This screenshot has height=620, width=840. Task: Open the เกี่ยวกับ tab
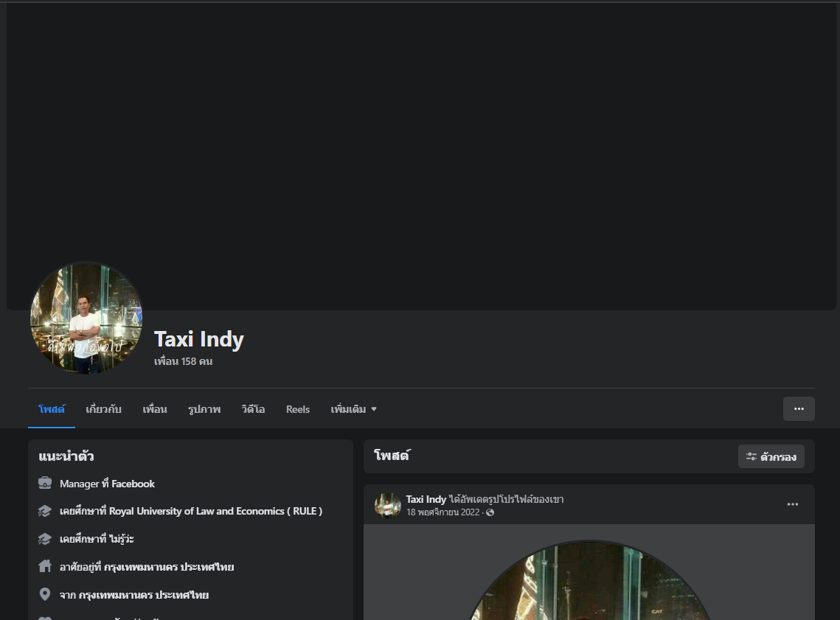coord(103,409)
